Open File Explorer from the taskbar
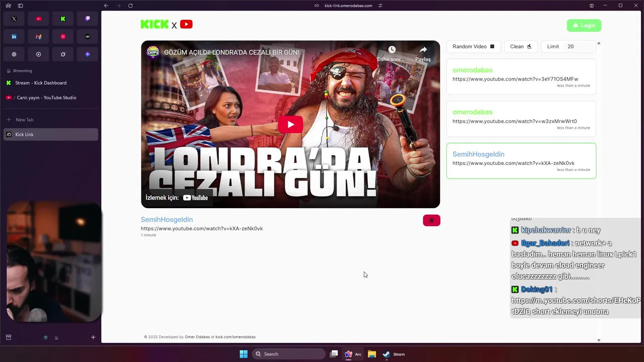Screen dimensions: 644x362 [372, 354]
